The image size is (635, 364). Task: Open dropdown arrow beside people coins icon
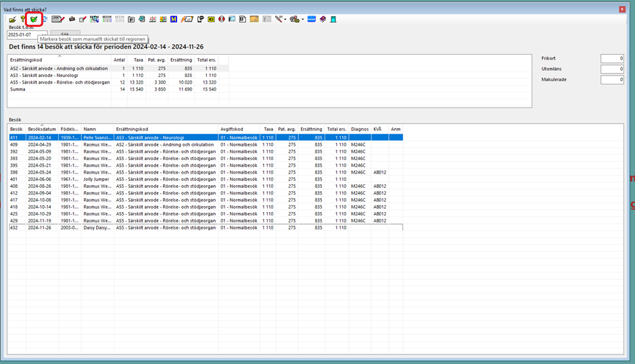pyautogui.click(x=302, y=20)
